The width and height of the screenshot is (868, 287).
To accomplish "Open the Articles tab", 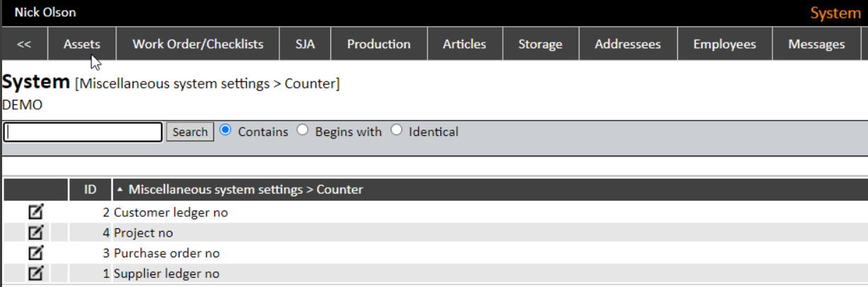I will point(464,44).
